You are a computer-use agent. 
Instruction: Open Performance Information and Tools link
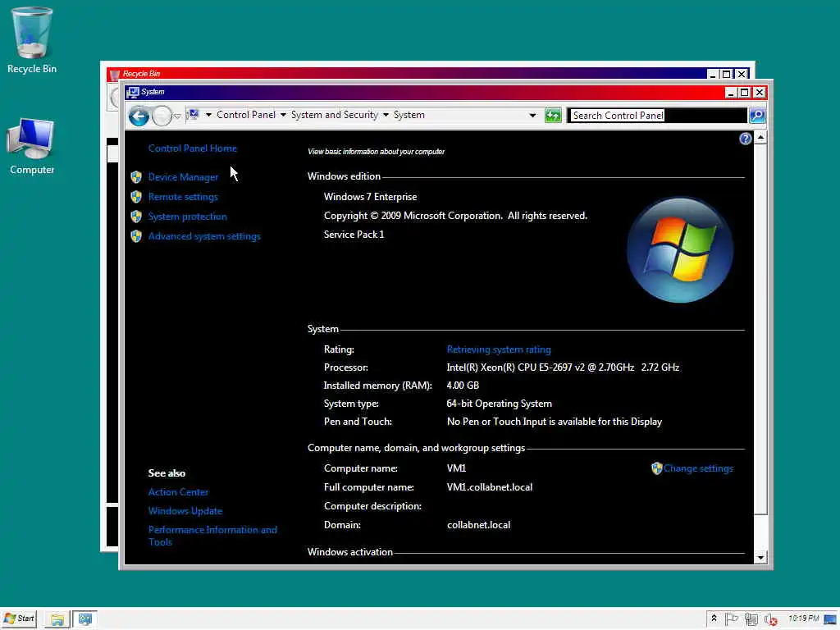coord(212,536)
